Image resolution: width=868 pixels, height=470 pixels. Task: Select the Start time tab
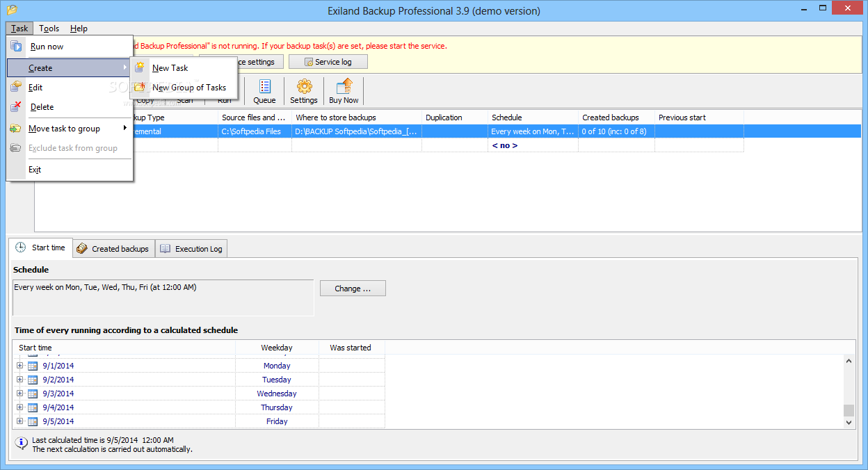tap(40, 248)
